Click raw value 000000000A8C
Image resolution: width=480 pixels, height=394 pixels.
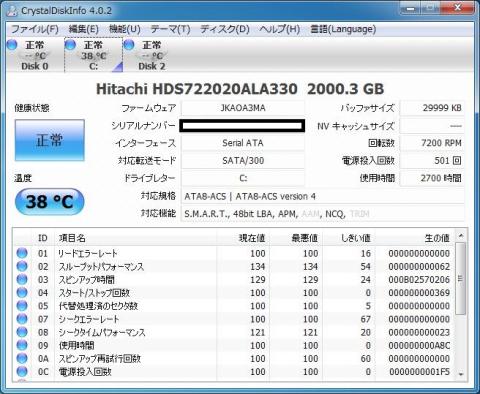coord(419,345)
